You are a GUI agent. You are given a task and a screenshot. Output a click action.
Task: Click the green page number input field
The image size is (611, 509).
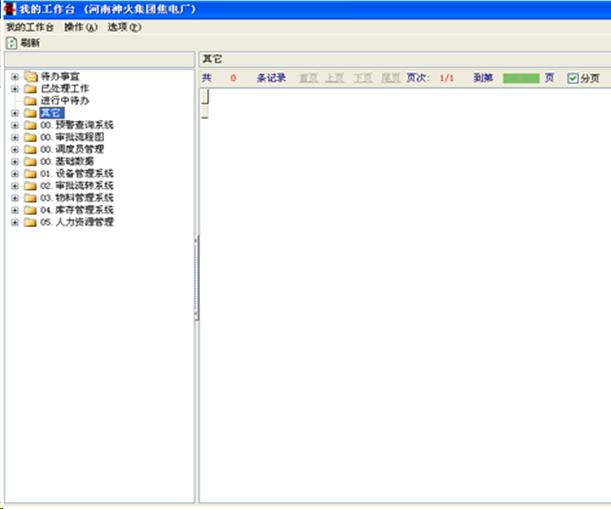coord(520,78)
